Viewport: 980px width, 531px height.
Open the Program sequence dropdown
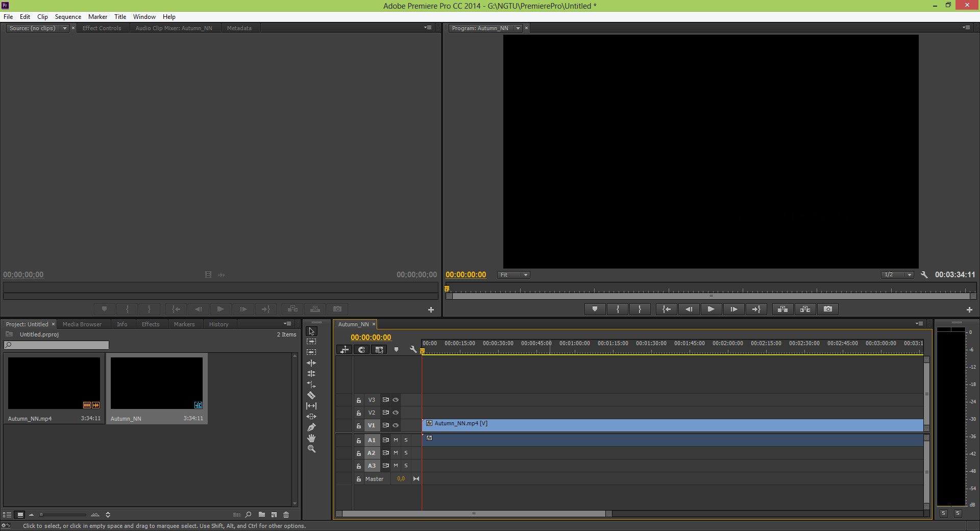518,28
